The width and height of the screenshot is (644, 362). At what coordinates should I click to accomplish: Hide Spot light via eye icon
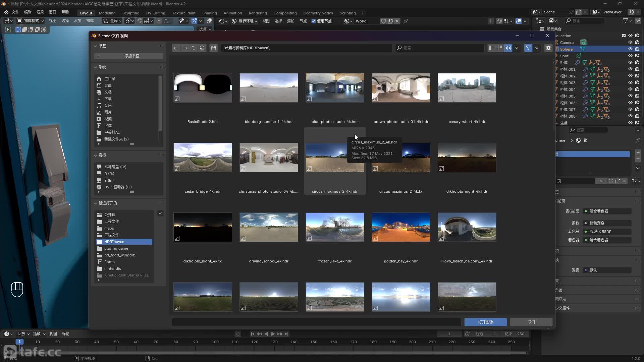point(630,56)
